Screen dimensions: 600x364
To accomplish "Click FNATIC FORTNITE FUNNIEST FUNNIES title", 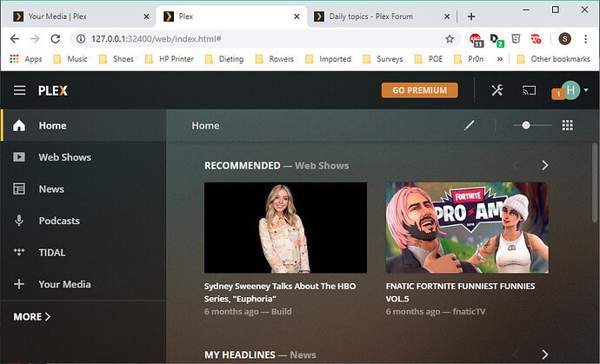I will point(460,292).
